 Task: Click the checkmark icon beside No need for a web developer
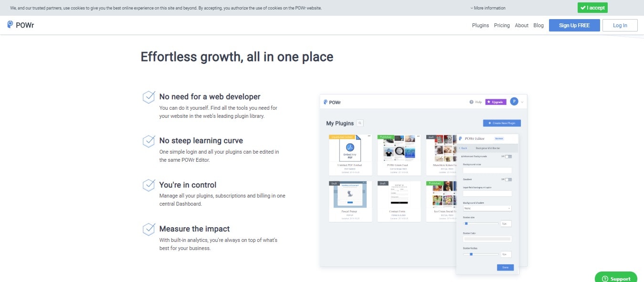point(149,97)
